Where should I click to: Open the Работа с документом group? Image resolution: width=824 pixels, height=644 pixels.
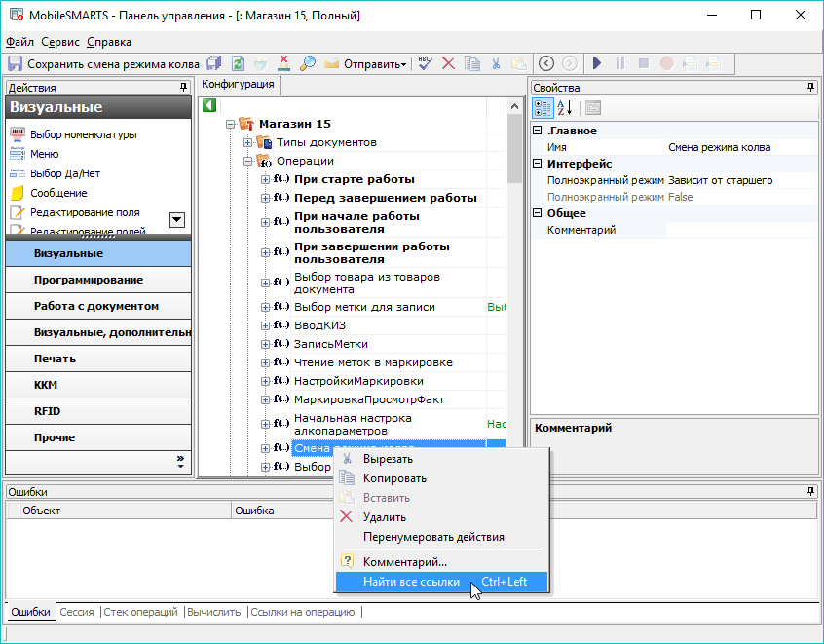(x=98, y=306)
